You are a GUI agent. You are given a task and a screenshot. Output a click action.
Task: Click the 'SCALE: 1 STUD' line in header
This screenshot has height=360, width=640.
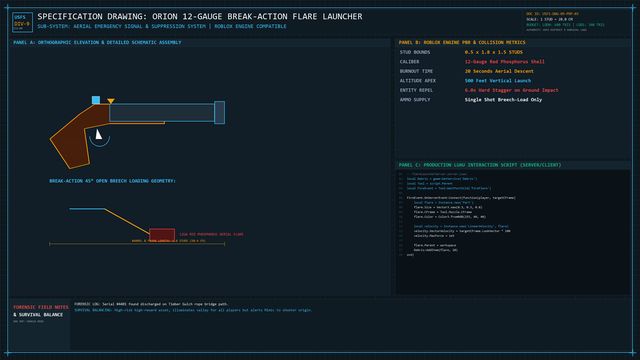tap(549, 19)
